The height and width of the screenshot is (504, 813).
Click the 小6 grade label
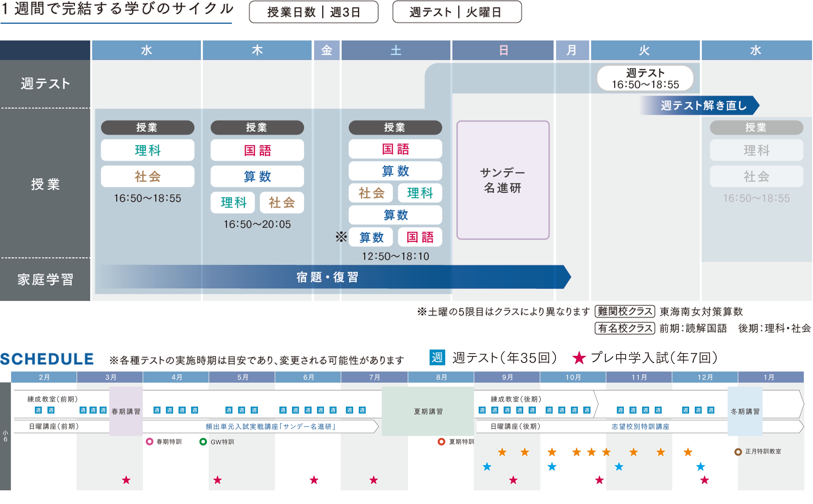pos(5,436)
